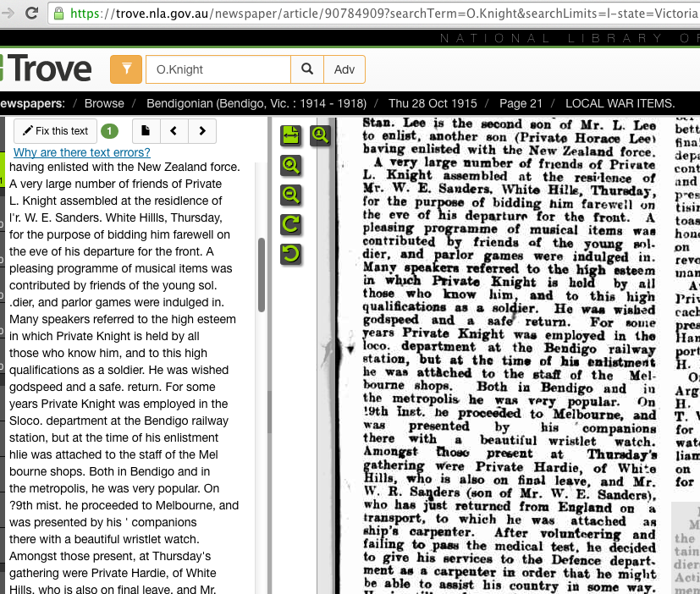The height and width of the screenshot is (594, 700).
Task: Click line 'Many speakers referred to the high esteem'
Action: pyautogui.click(x=123, y=320)
